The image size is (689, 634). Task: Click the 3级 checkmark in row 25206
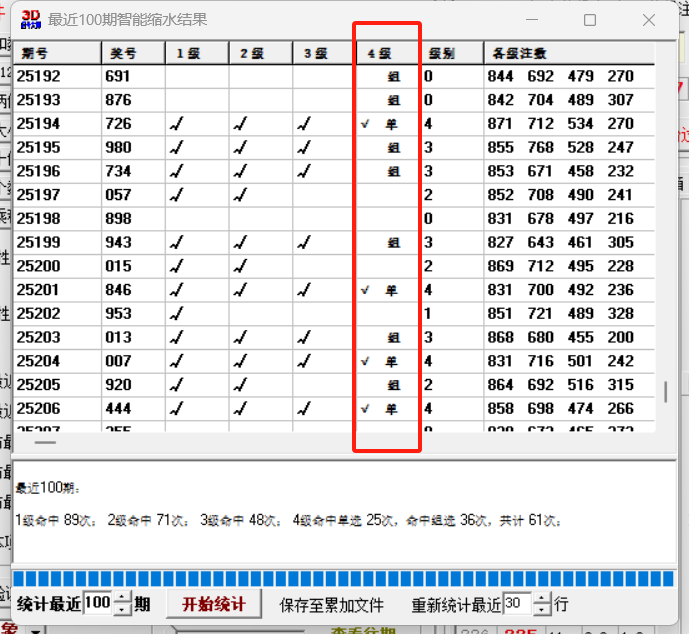(304, 409)
